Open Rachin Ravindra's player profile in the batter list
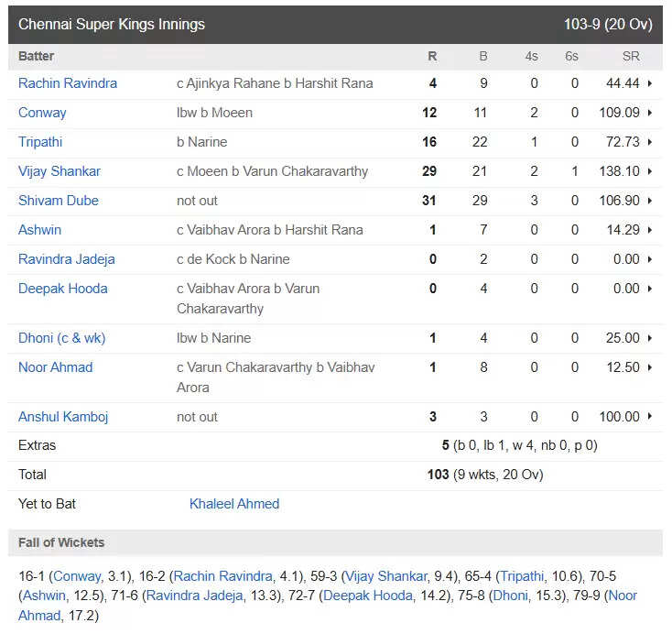 [x=68, y=83]
